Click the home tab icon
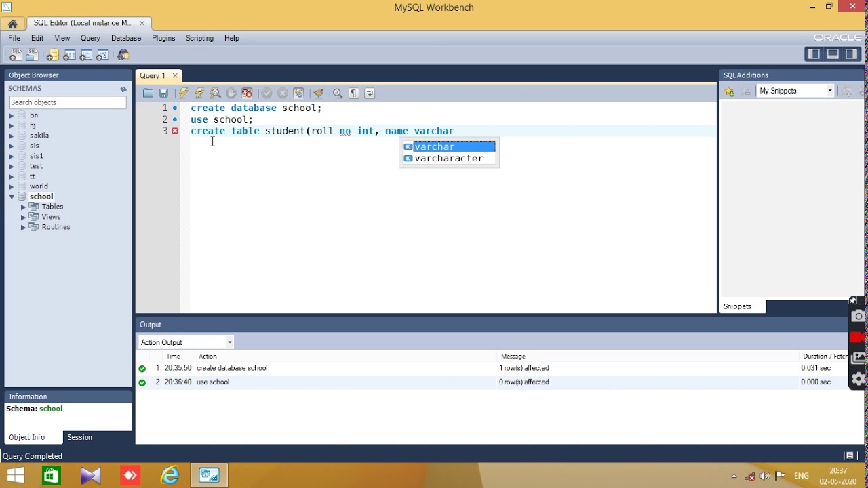The width and height of the screenshot is (868, 488). coord(13,24)
